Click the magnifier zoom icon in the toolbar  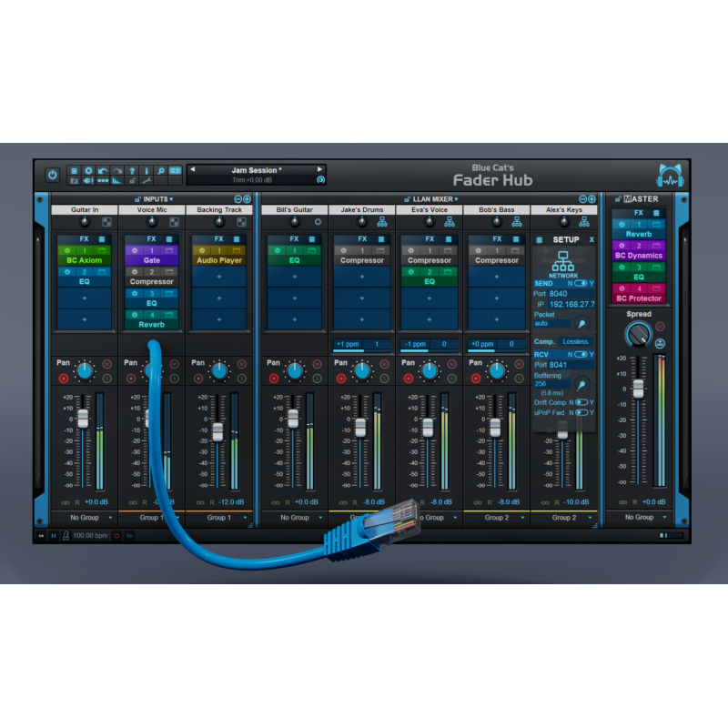158,169
